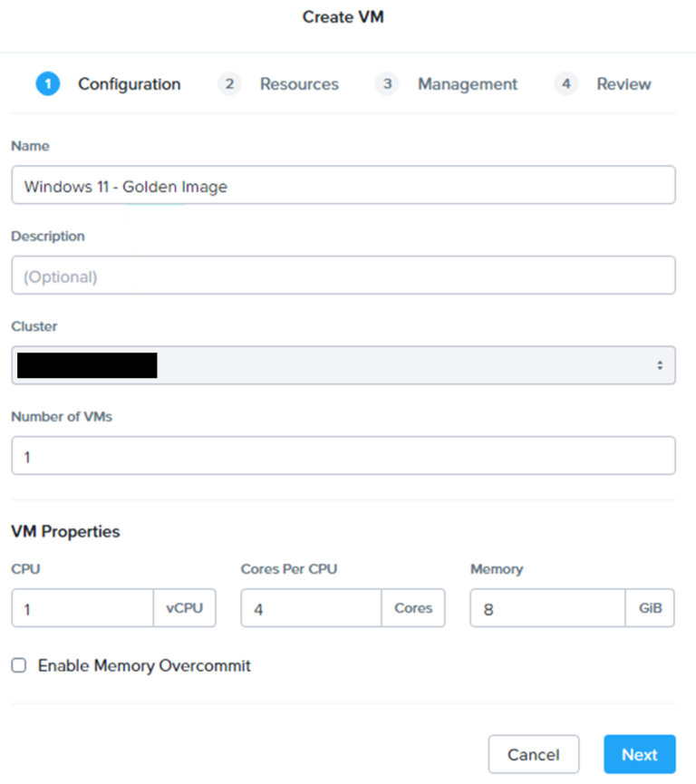Click the step 4 circle icon

click(x=565, y=83)
